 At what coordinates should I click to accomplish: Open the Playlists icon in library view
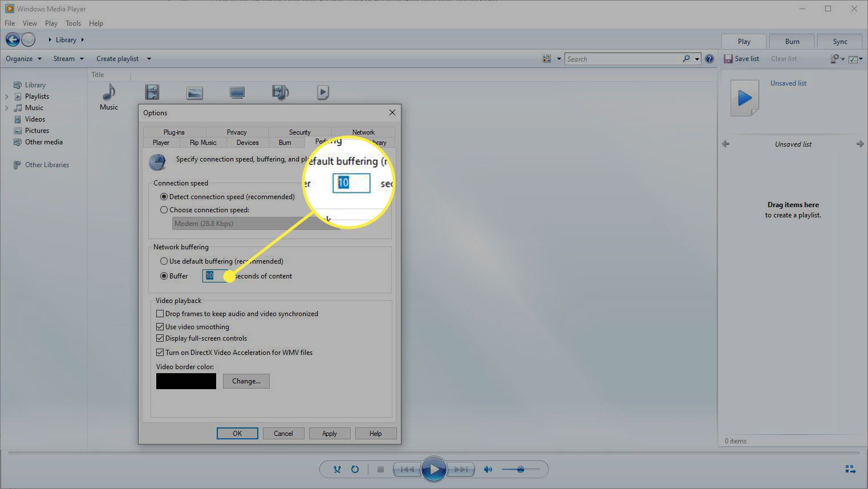point(323,92)
